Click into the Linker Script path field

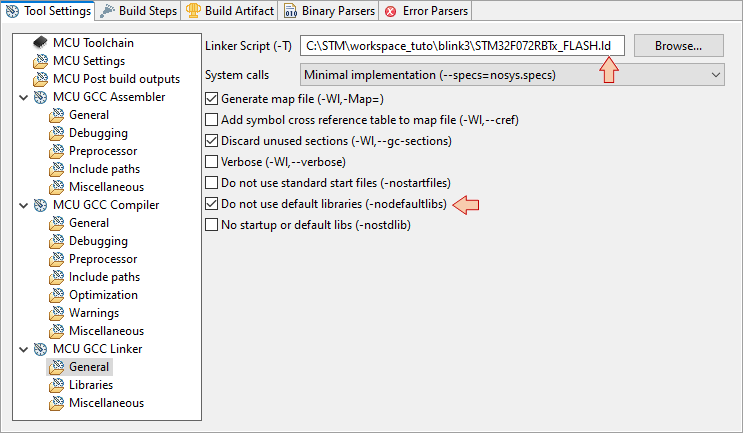click(462, 45)
